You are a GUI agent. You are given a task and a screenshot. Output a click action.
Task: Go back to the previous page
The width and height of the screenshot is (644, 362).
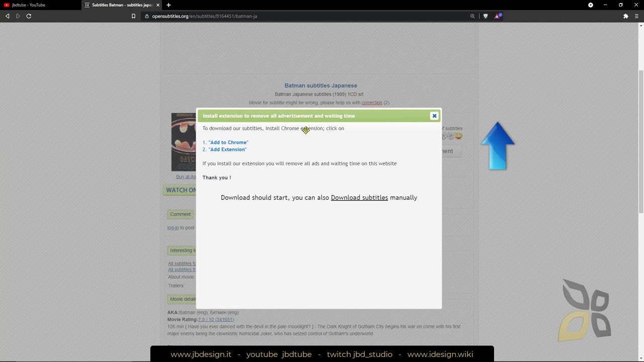coord(7,16)
